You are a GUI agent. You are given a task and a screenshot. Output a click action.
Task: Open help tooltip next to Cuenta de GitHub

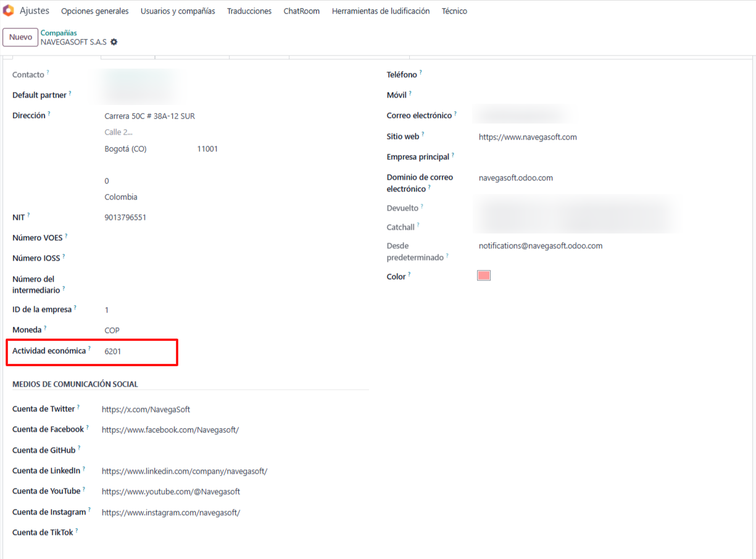(x=79, y=448)
